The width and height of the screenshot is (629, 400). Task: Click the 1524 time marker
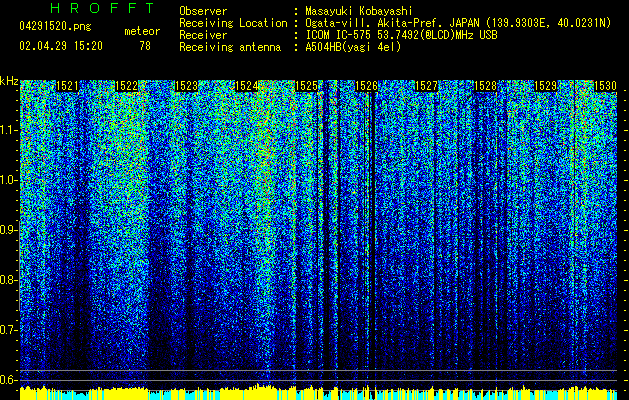coord(246,86)
